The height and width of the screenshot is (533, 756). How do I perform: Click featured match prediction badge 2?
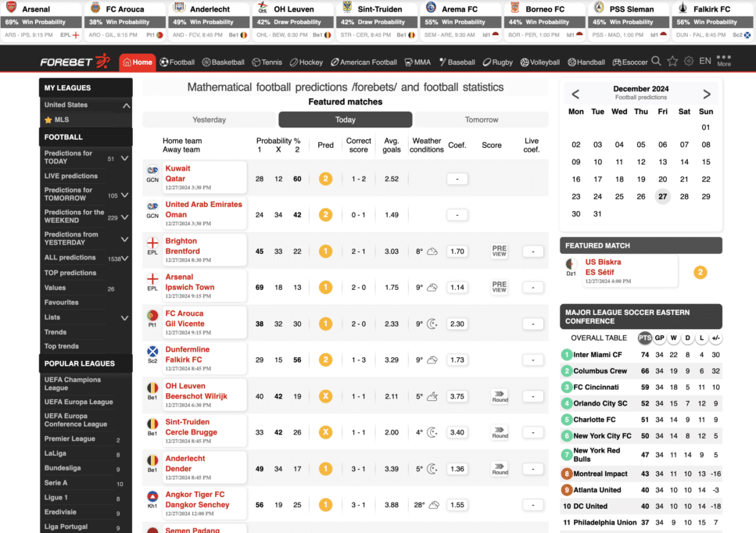[700, 272]
